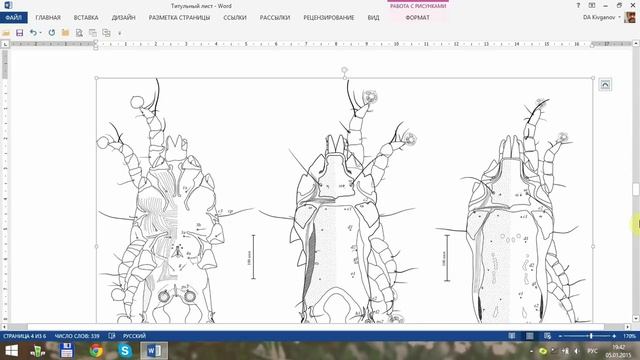Image resolution: width=640 pixels, height=360 pixels.
Task: Switch to Web Layout view icon
Action: pyautogui.click(x=547, y=336)
